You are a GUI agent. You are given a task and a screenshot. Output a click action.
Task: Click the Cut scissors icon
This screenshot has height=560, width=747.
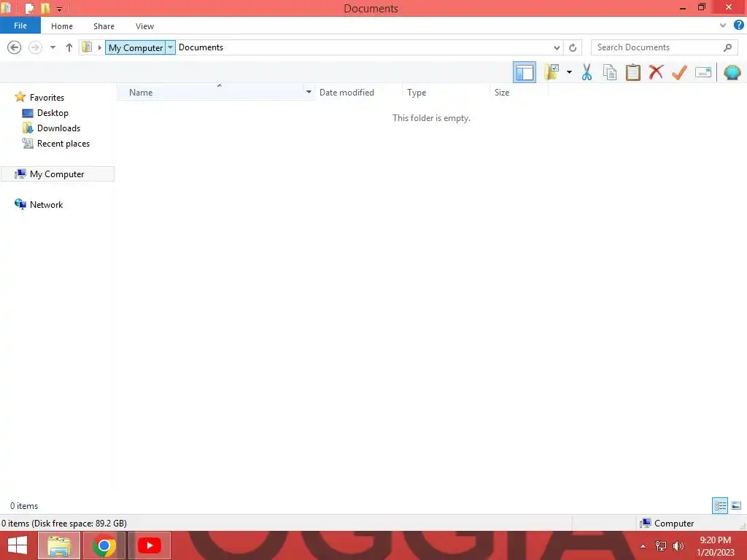coord(587,72)
